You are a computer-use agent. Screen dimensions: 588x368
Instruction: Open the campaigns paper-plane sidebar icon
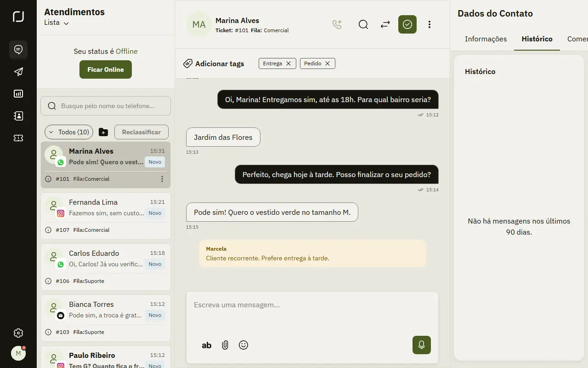(x=18, y=72)
